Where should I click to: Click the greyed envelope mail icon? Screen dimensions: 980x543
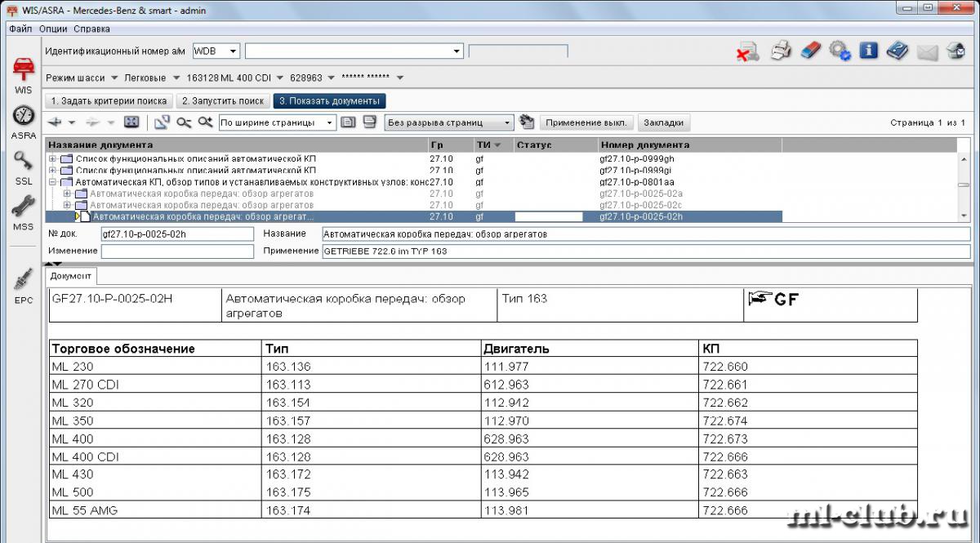[x=927, y=52]
